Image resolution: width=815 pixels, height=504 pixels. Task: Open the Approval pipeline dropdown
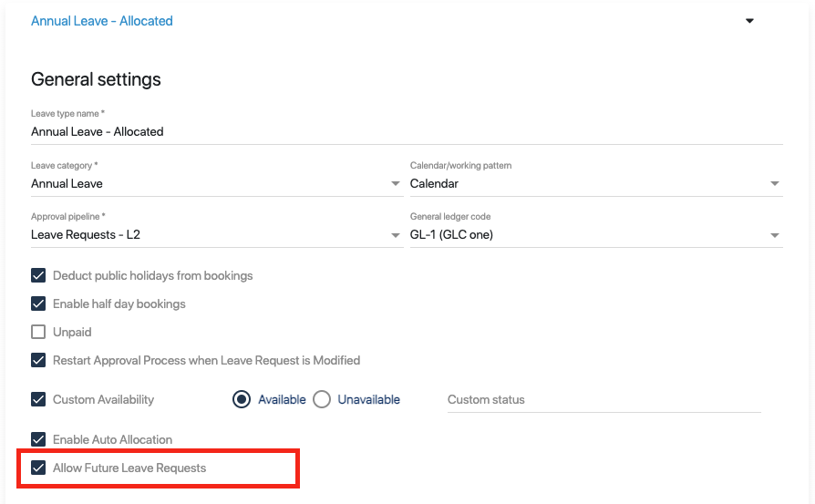click(217, 235)
